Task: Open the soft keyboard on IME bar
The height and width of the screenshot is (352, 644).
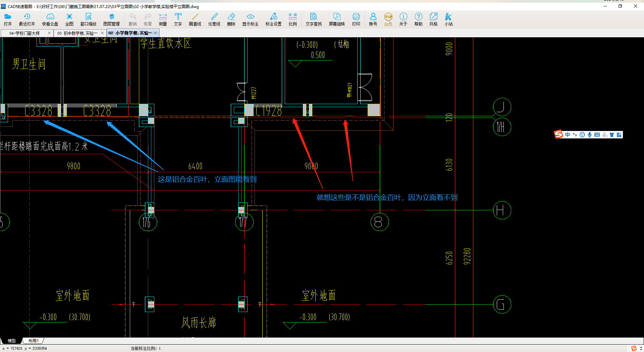Action: tap(597, 135)
